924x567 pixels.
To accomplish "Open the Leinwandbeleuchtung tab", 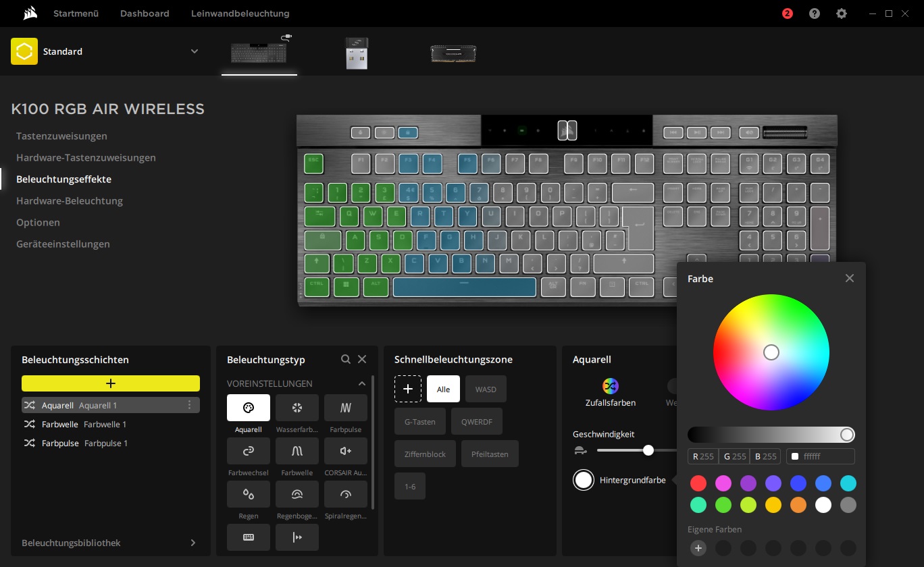I will pyautogui.click(x=240, y=13).
